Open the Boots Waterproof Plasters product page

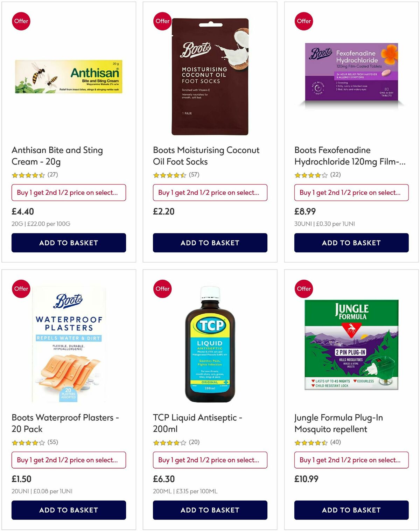tap(65, 423)
